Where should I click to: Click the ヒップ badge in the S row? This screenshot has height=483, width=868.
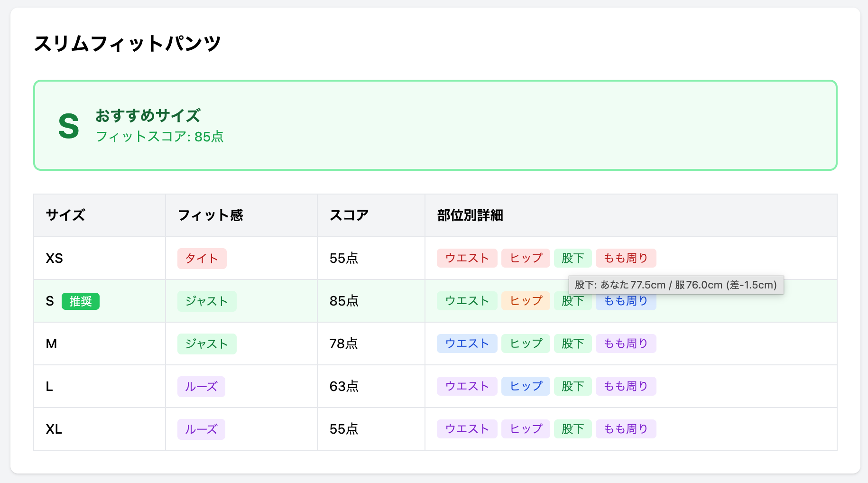[x=526, y=301]
